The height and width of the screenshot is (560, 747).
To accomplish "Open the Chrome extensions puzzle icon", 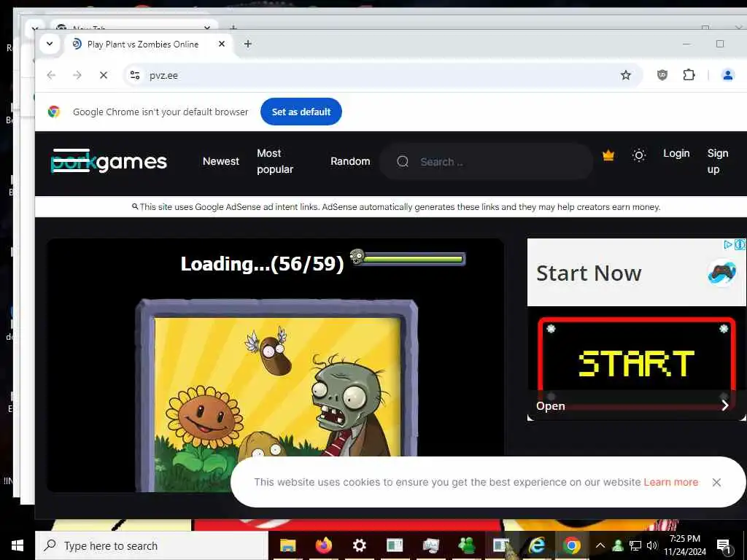I will coord(689,75).
